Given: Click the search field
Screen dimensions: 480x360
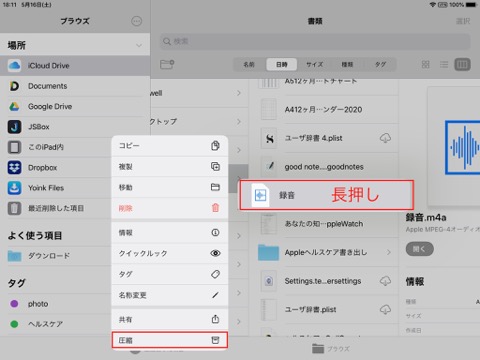Looking at the screenshot, I should pos(315,41).
